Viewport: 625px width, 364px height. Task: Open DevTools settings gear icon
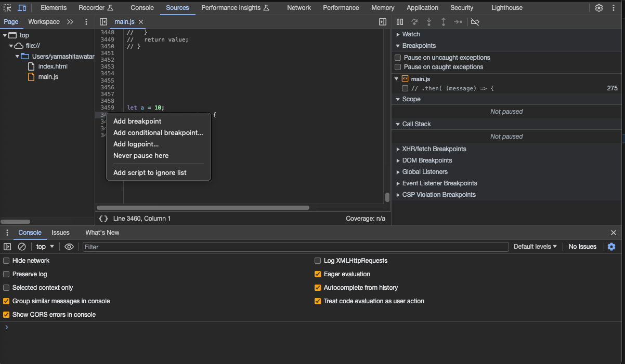599,8
